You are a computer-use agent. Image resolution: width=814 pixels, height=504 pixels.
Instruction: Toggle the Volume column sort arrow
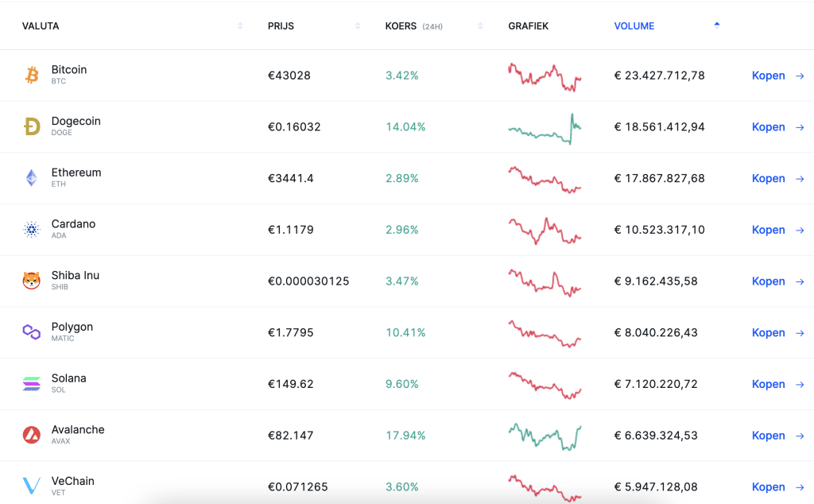(x=717, y=25)
